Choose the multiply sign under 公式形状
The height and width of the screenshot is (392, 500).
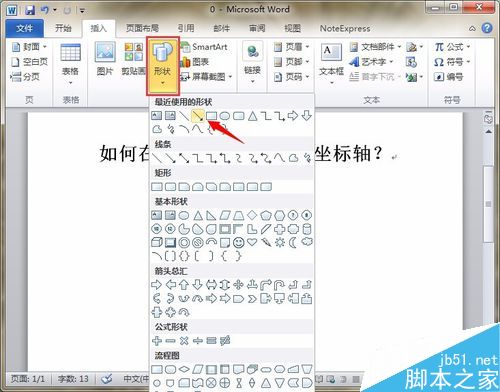(184, 340)
